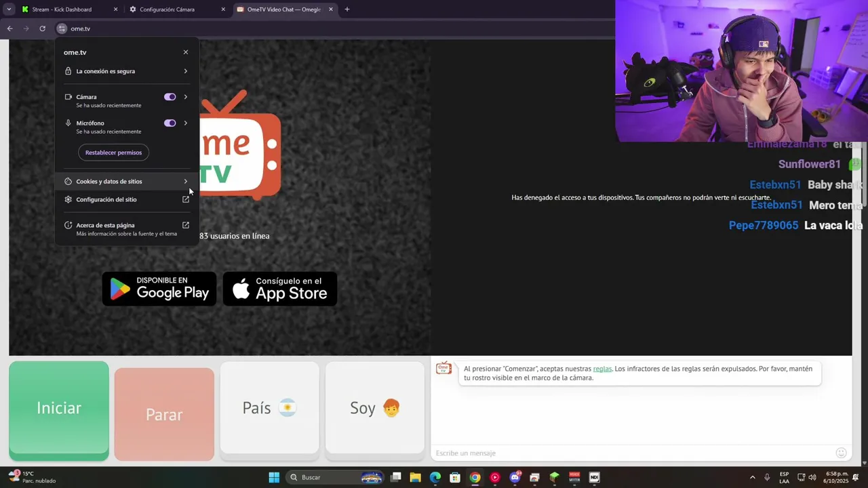Select the OmeTV Video Chat tab
Screen dimensions: 868x488
[x=283, y=9]
